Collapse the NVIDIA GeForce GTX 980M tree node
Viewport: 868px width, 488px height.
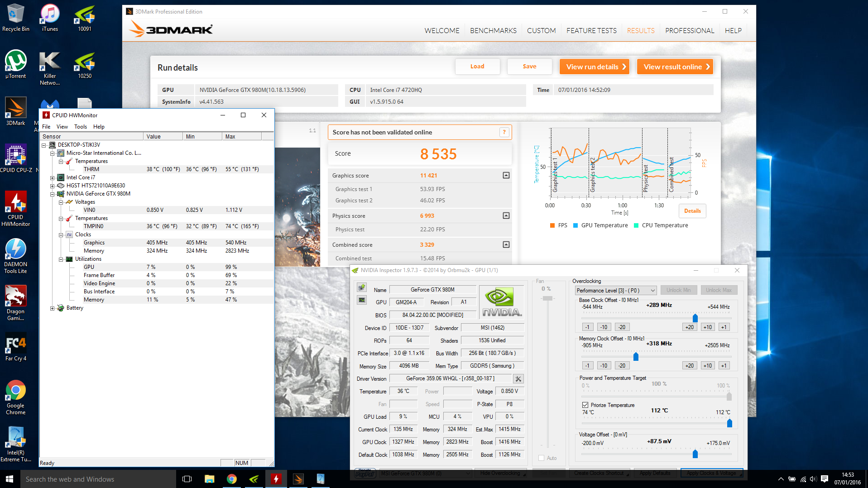click(x=53, y=194)
